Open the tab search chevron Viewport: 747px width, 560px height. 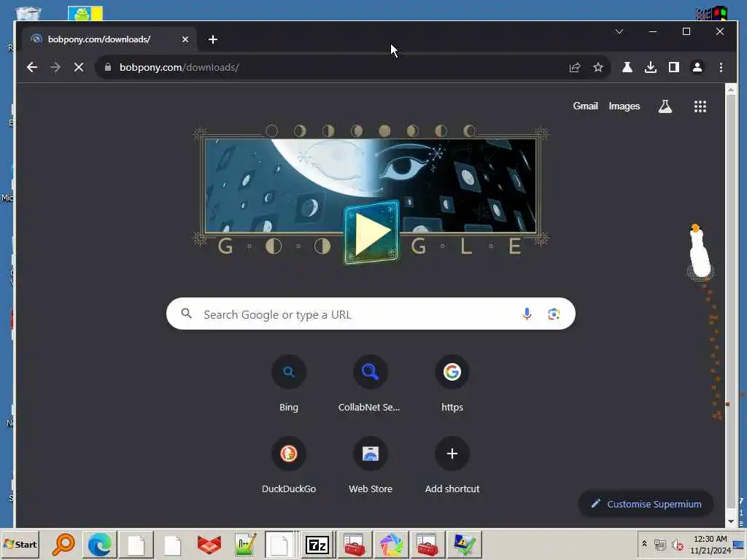tap(619, 31)
